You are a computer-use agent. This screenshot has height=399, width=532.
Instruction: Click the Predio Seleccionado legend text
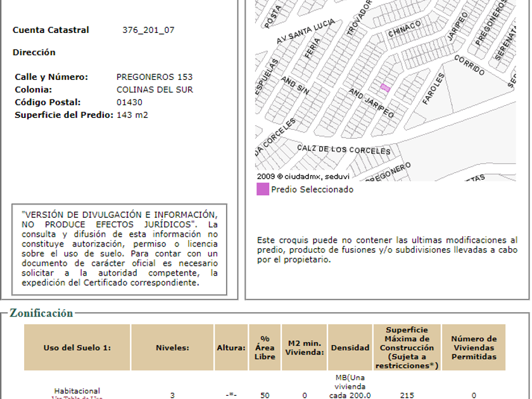click(x=312, y=189)
